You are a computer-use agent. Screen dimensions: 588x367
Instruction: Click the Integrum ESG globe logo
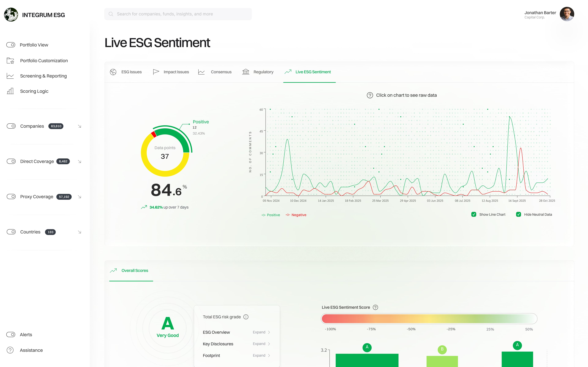(x=11, y=15)
